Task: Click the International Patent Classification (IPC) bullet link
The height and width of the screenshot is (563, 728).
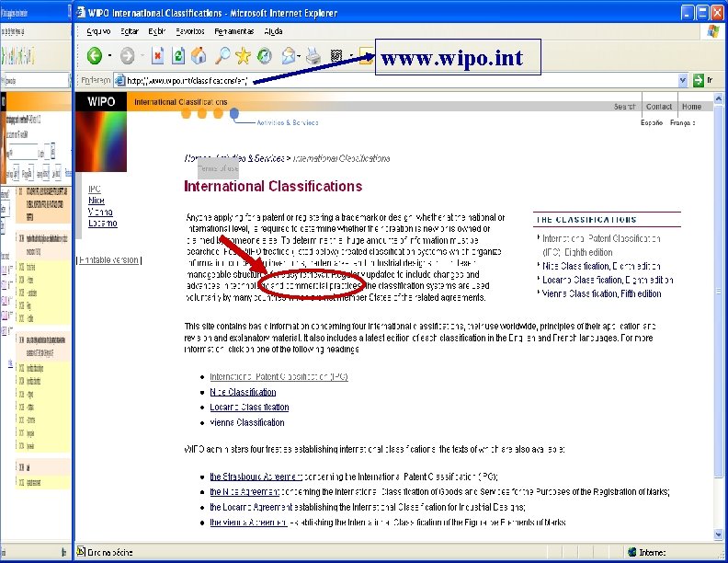Action: point(279,377)
